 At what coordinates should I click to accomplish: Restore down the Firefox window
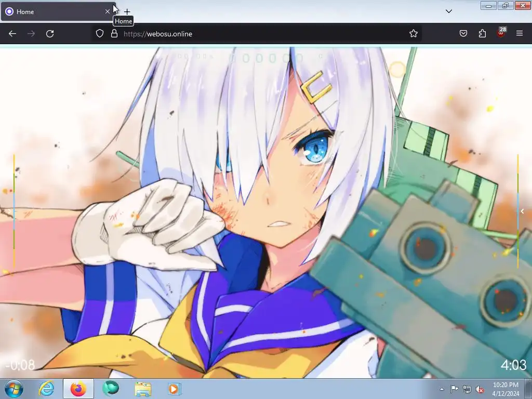click(x=506, y=5)
